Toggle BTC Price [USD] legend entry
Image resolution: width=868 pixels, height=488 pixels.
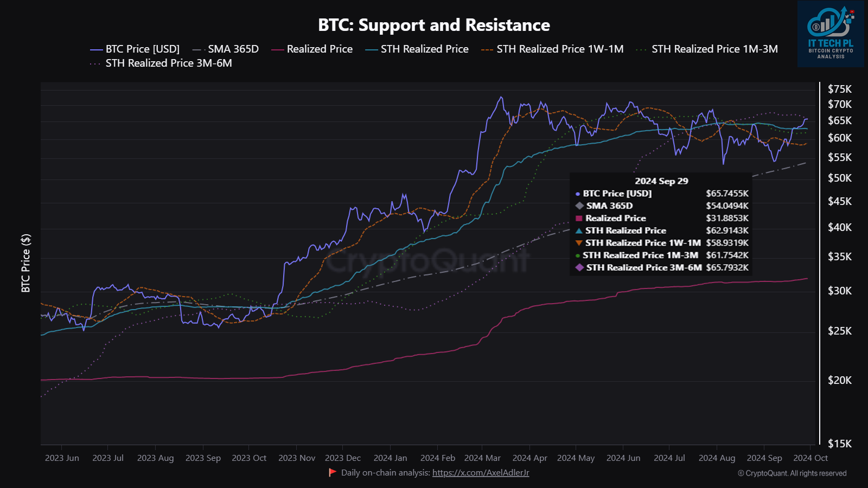point(135,49)
